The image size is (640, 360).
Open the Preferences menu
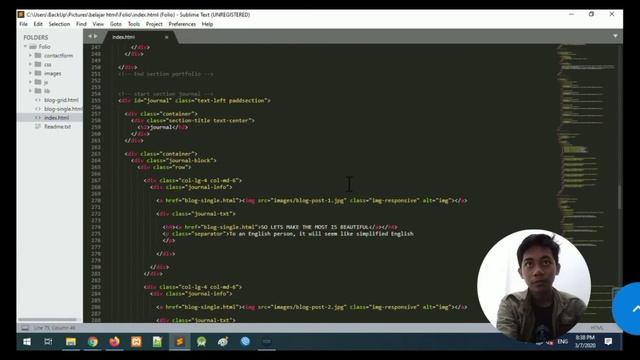coord(182,24)
